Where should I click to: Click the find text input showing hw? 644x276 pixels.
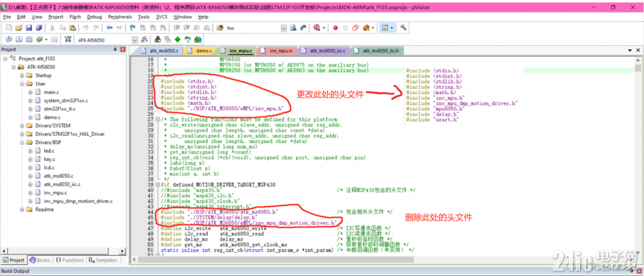(x=252, y=28)
